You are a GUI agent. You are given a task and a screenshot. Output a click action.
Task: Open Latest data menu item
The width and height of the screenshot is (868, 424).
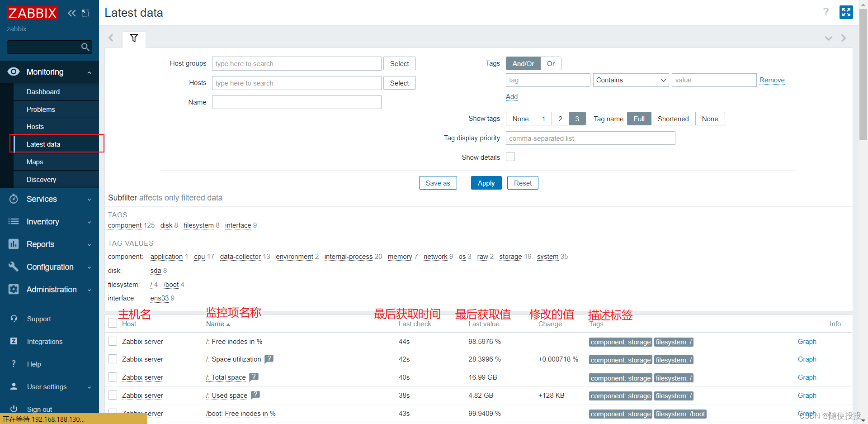tap(56, 144)
